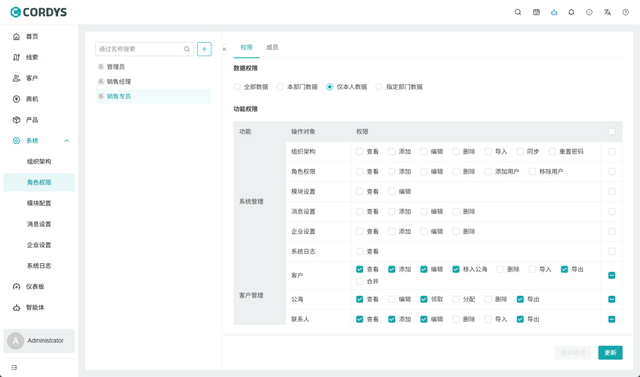Select the 销售经理 role
This screenshot has height=377, width=640.
coord(153,82)
